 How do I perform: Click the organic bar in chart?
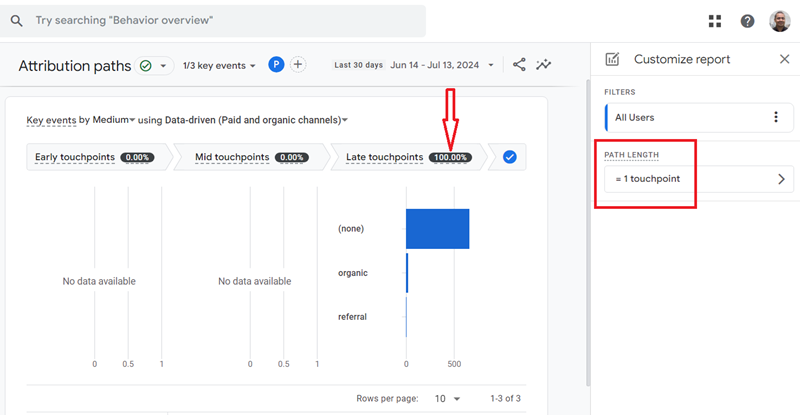pyautogui.click(x=407, y=273)
